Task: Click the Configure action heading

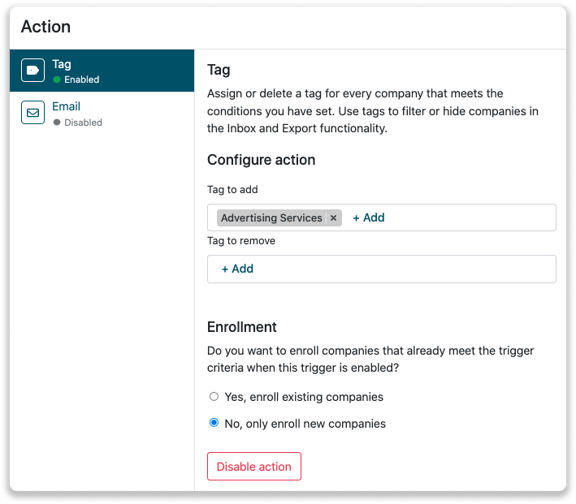Action: [261, 160]
